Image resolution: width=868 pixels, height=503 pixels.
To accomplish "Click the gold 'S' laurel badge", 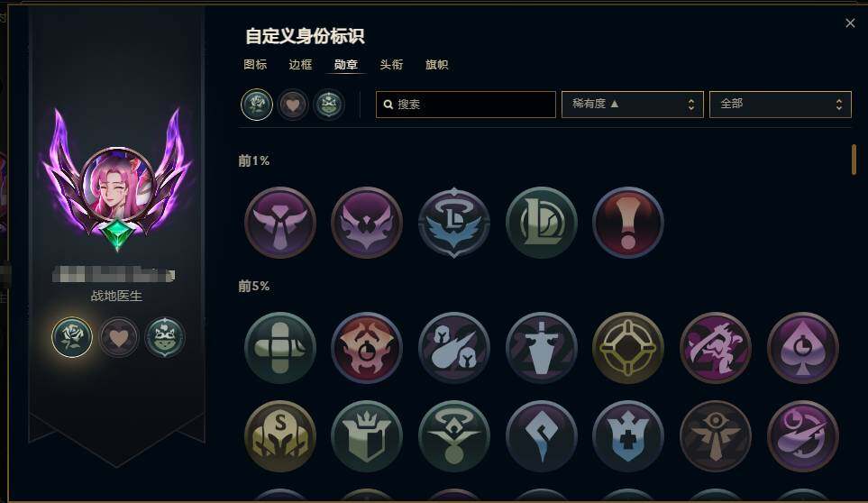I will (280, 436).
